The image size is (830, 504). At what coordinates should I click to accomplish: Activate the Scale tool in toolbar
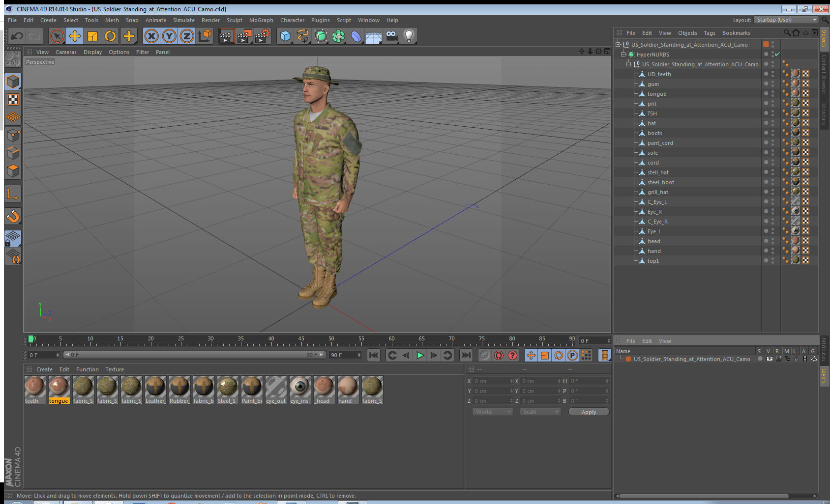(x=92, y=36)
